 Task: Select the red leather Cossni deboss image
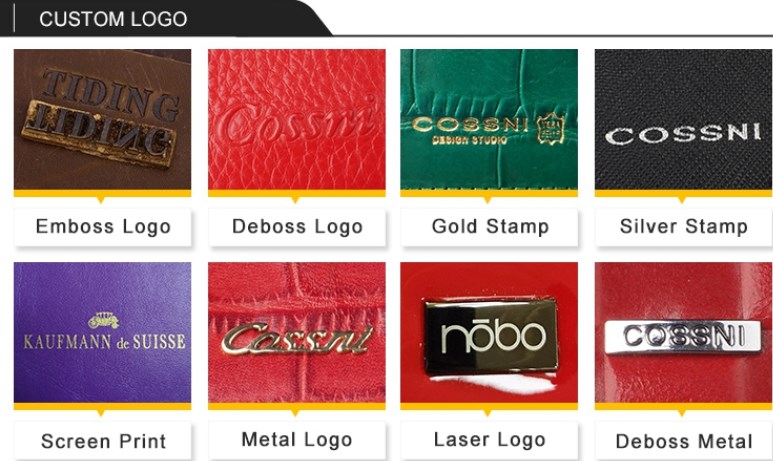point(297,119)
